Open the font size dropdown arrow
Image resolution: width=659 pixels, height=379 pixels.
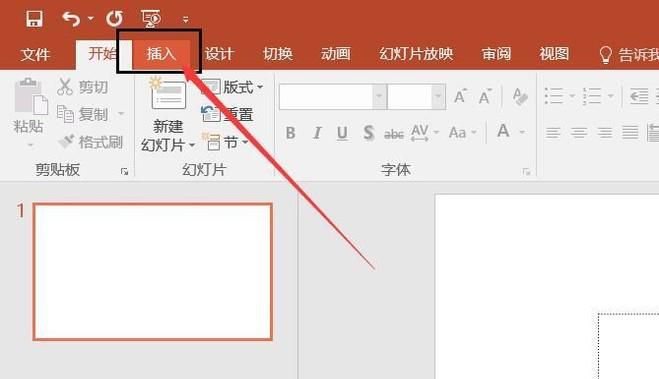(438, 97)
